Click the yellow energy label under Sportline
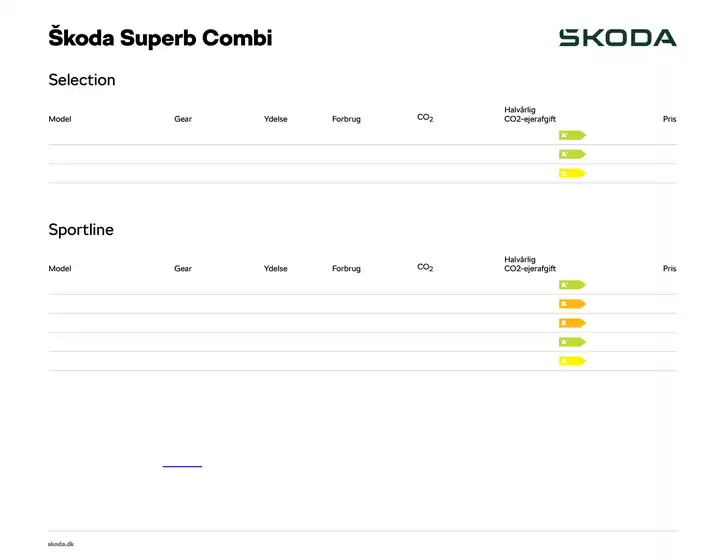The width and height of the screenshot is (725, 560). click(x=571, y=361)
